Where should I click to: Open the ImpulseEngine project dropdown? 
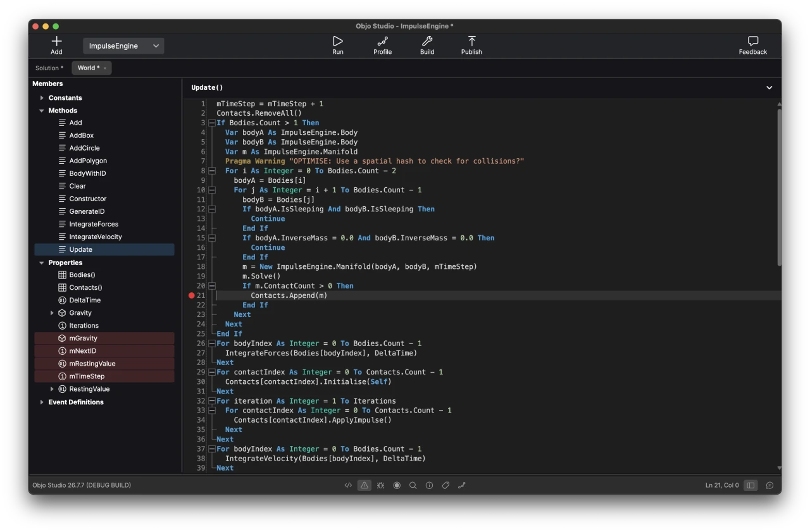[123, 46]
